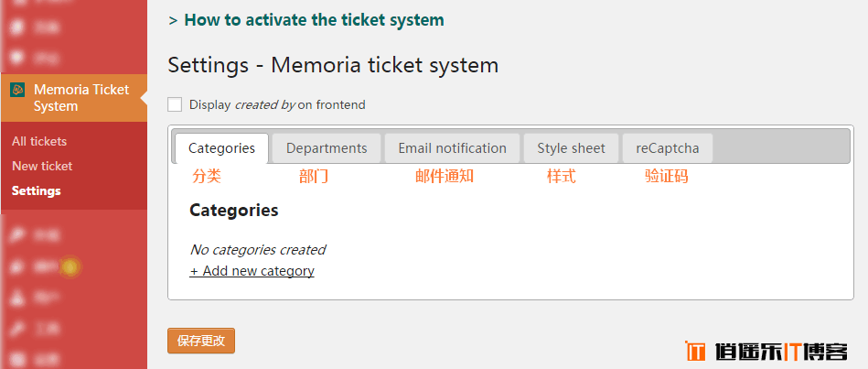The height and width of the screenshot is (369, 868).
Task: Open the Tools wrench icon in sidebar
Action: pos(18,329)
